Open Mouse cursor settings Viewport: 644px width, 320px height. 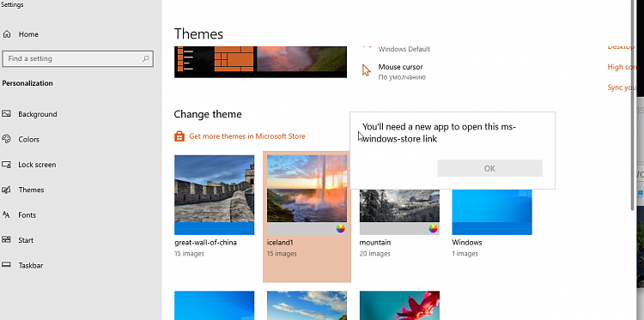pyautogui.click(x=400, y=67)
